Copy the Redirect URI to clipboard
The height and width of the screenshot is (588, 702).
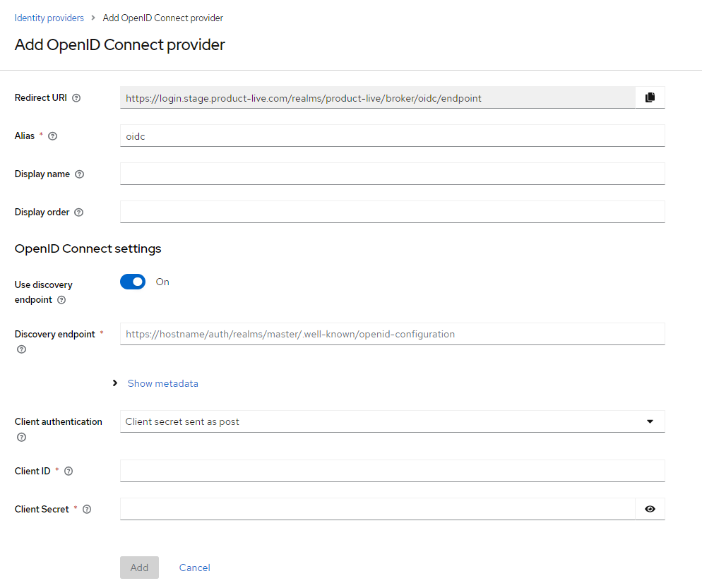[x=650, y=98]
